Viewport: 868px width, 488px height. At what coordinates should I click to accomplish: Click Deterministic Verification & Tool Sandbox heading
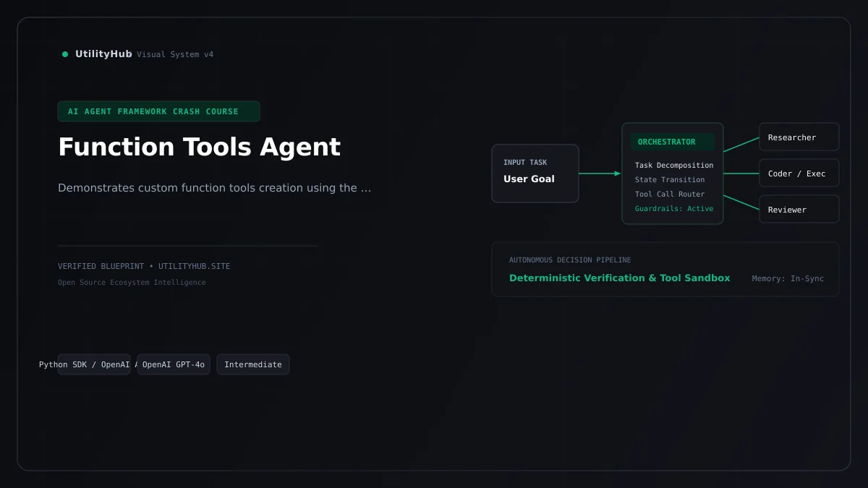coord(620,278)
